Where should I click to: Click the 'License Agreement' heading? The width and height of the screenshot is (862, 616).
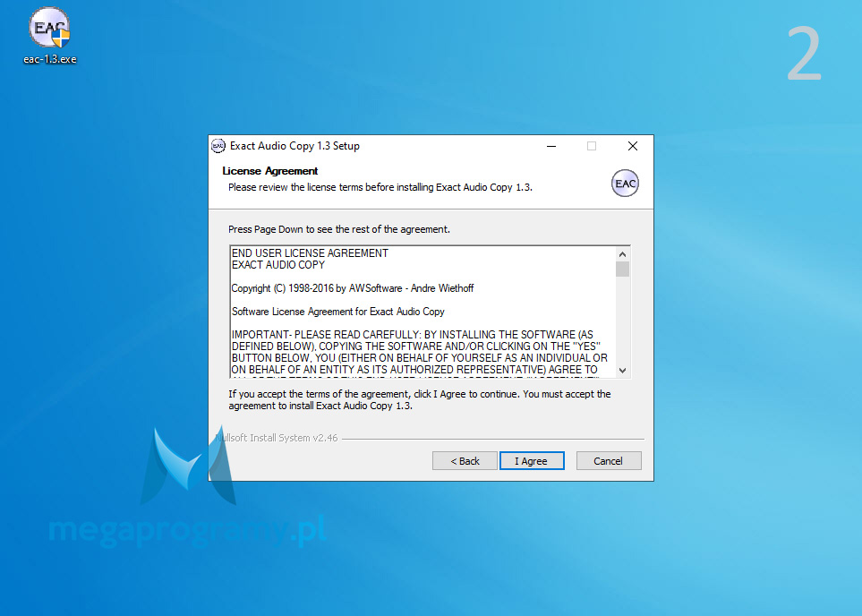[270, 171]
